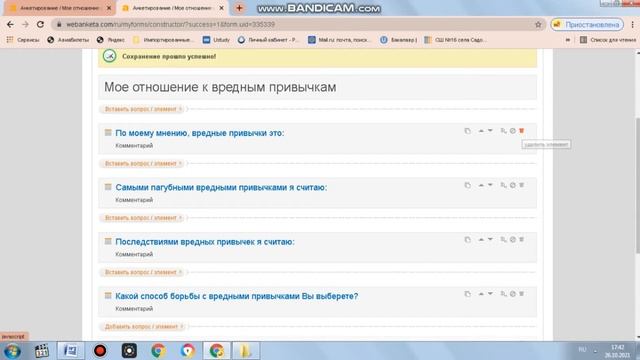This screenshot has height=360, width=640.
Task: Open the Windows Start menu
Action: [x=12, y=351]
